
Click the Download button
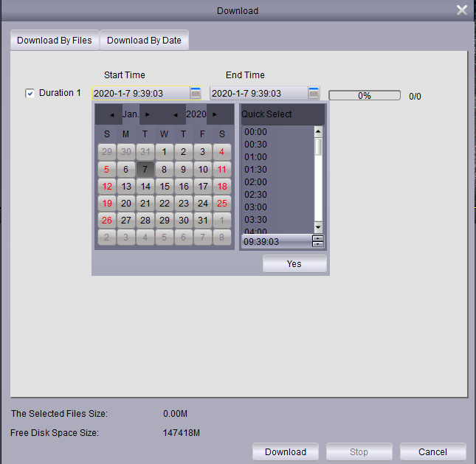[x=286, y=452]
